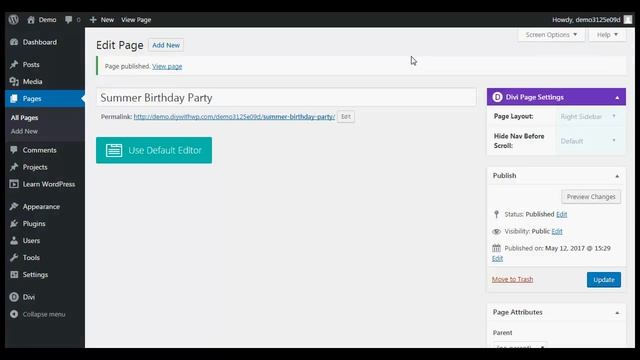The image size is (640, 360).
Task: Click the Users person icon
Action: point(14,240)
